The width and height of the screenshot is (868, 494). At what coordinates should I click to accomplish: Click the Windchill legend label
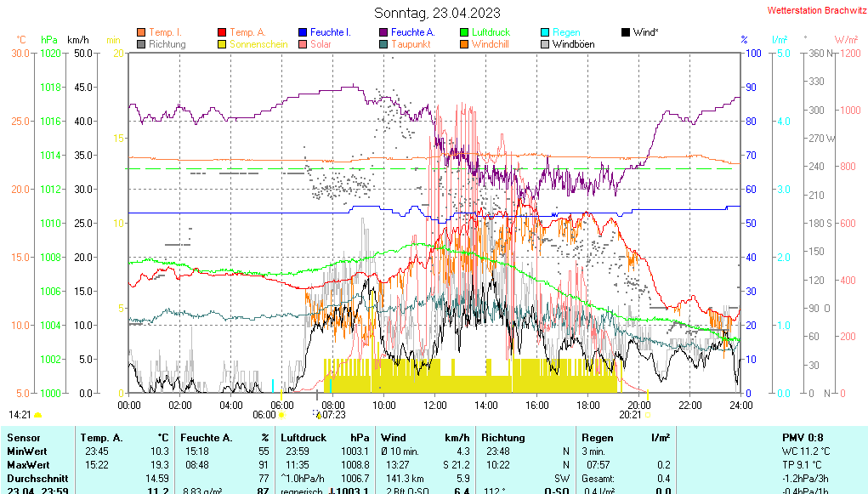(x=490, y=44)
